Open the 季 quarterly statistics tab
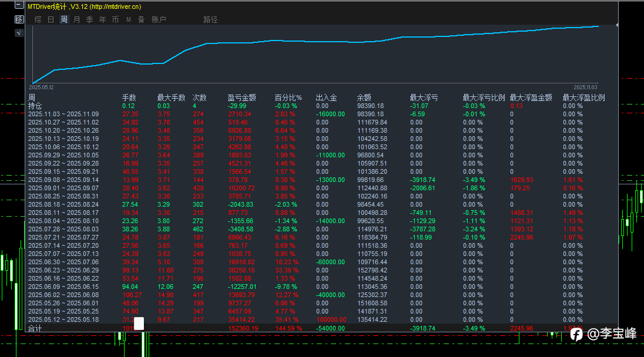644x357 pixels. click(x=89, y=19)
